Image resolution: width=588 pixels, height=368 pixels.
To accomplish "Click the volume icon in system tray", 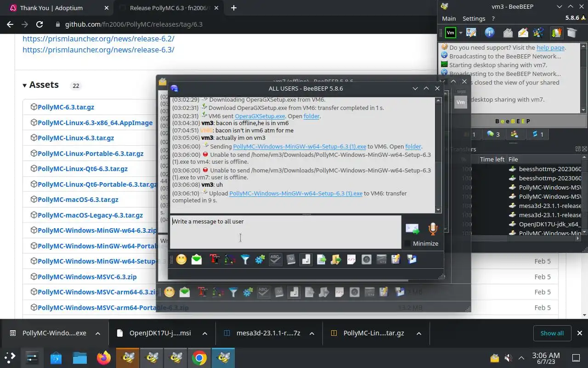I will [508, 358].
